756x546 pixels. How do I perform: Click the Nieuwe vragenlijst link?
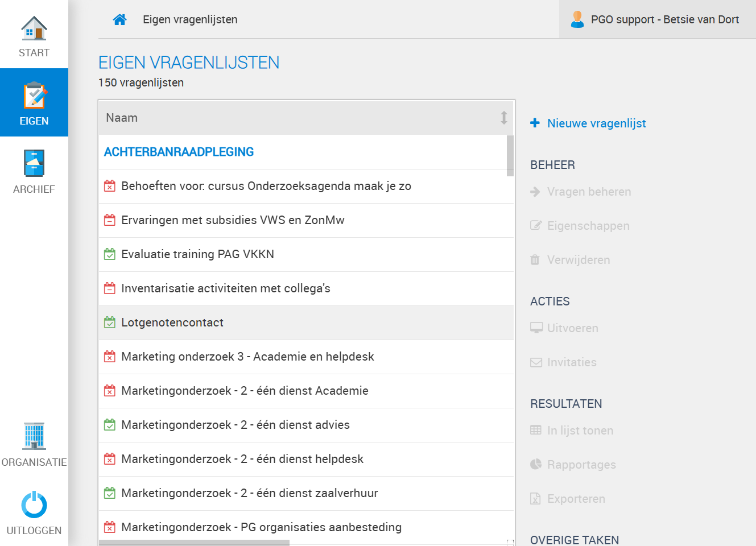point(596,123)
